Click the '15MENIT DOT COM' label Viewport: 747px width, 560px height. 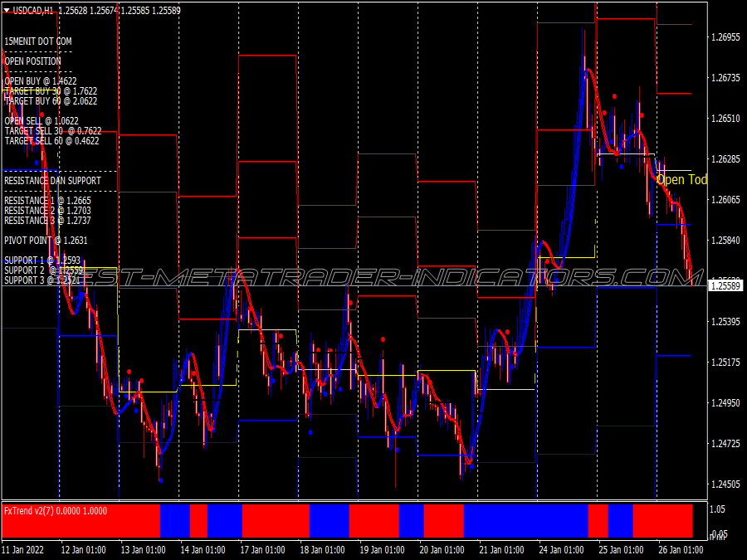38,41
